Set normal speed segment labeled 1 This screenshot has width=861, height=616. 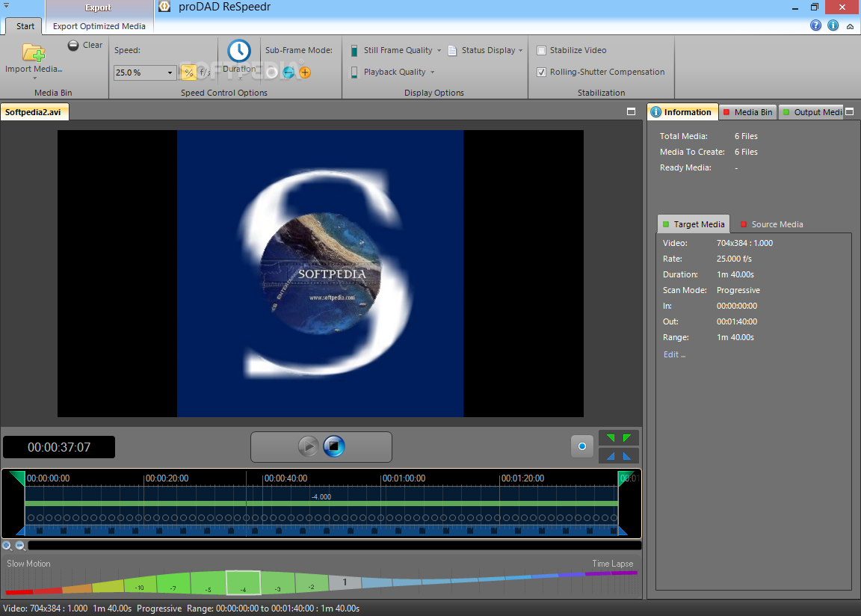pos(345,582)
